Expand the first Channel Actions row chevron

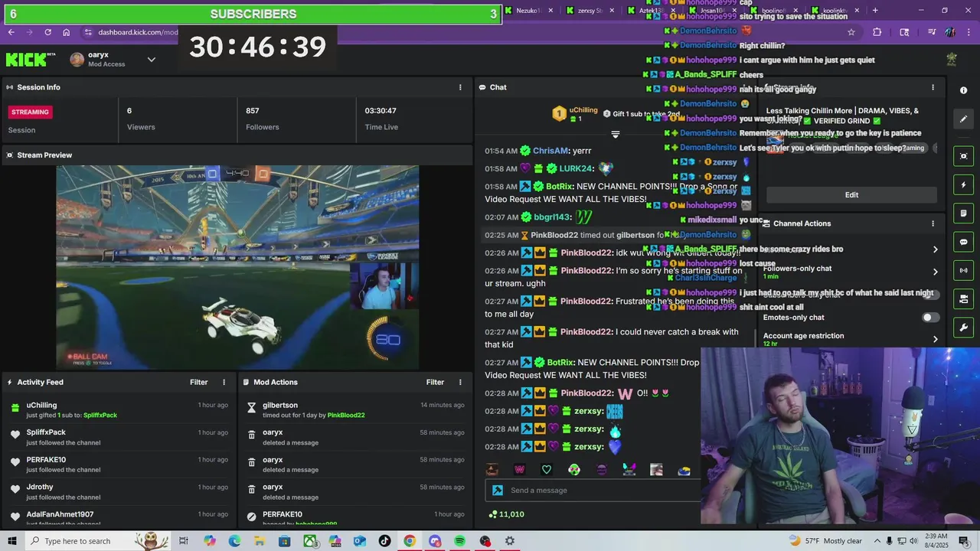(935, 249)
